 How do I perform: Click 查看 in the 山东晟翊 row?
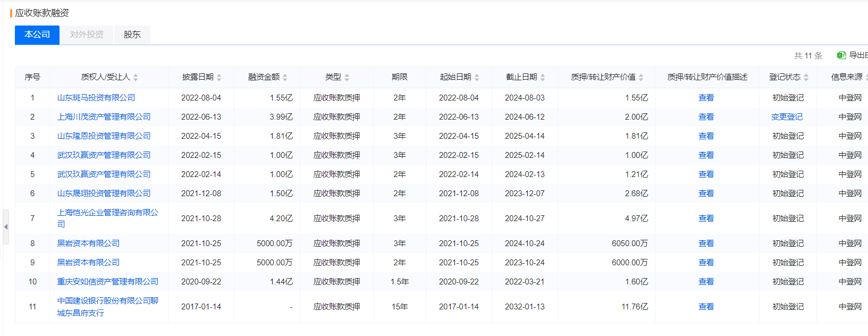(706, 194)
